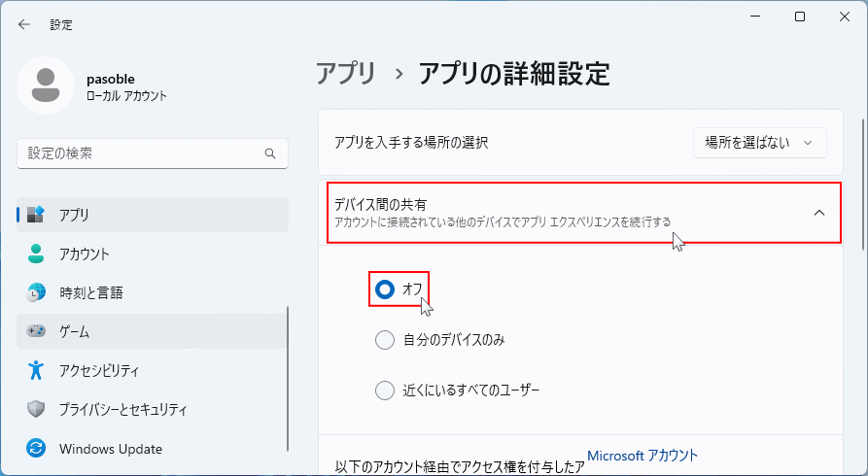The height and width of the screenshot is (476, 868).
Task: Click the back arrow icon
Action: tap(24, 24)
